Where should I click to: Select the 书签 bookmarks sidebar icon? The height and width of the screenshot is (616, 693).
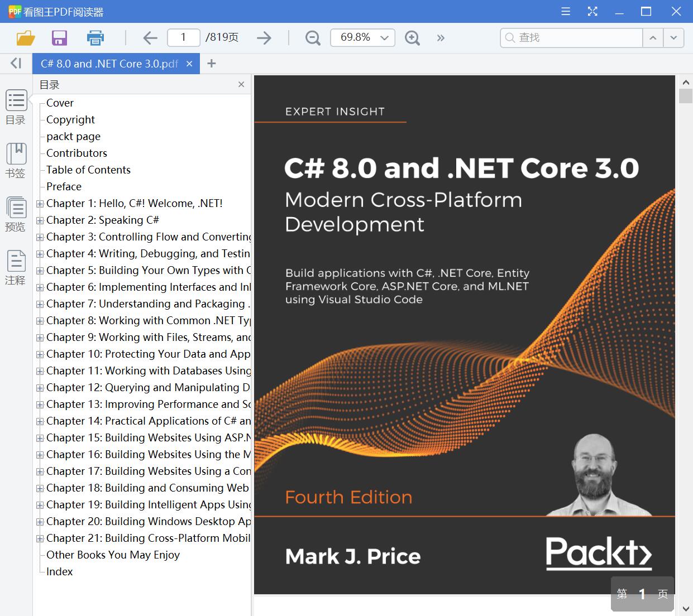pyautogui.click(x=16, y=161)
